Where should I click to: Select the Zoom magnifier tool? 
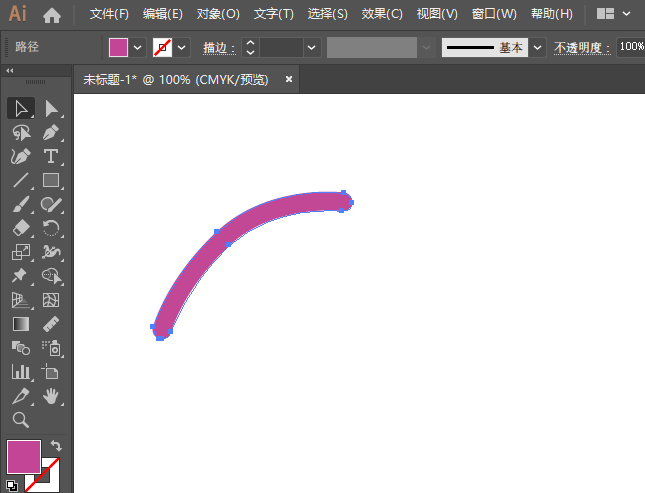21,420
